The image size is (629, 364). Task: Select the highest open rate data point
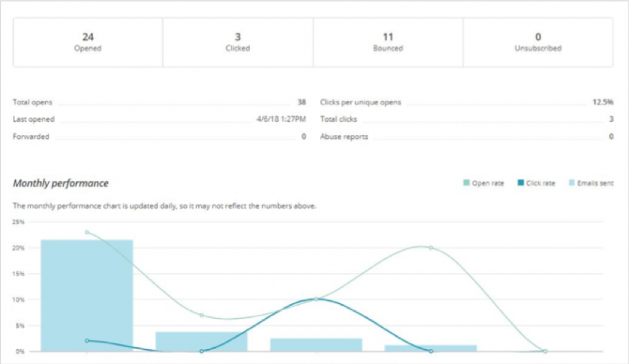(x=87, y=232)
